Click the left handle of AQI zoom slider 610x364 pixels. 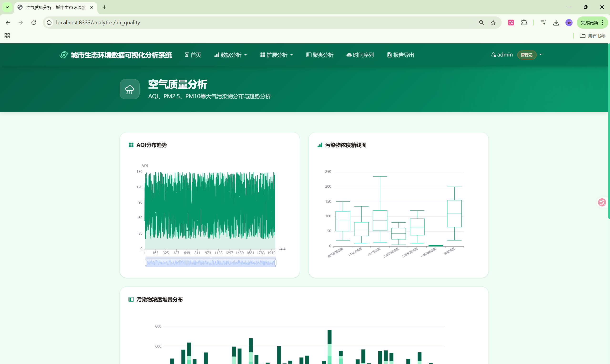[146, 263]
